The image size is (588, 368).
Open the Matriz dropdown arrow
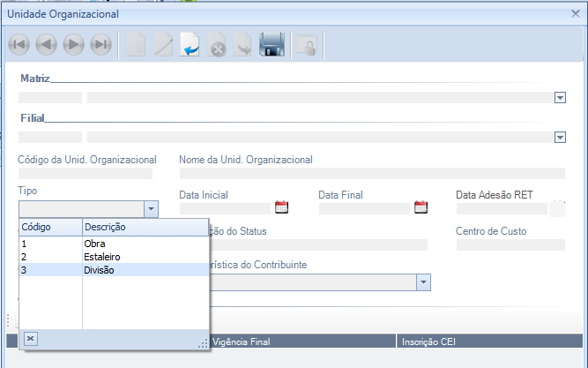(560, 98)
